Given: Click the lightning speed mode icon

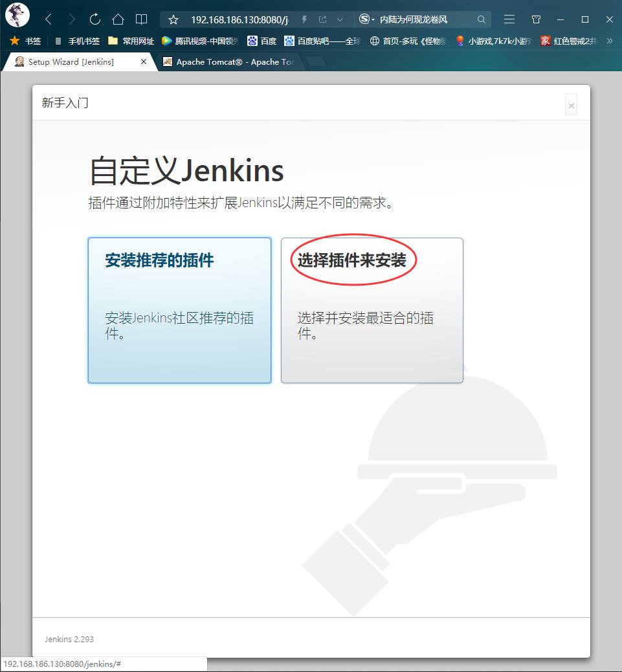Looking at the screenshot, I should tap(304, 19).
